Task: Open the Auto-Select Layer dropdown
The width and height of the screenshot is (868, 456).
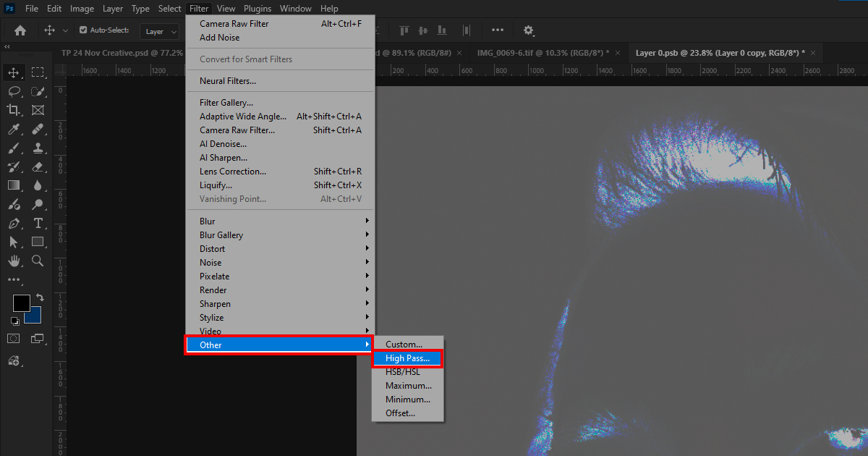Action: pyautogui.click(x=161, y=31)
